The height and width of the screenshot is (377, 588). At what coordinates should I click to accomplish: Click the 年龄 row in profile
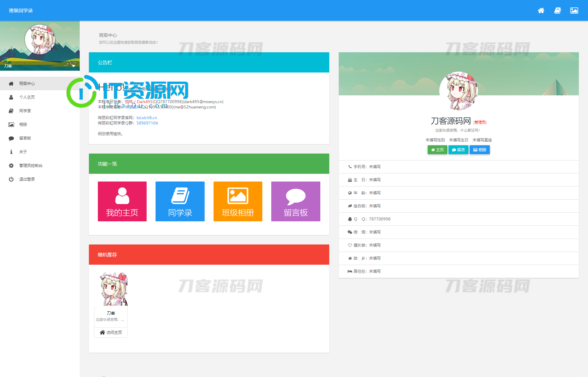pos(459,193)
